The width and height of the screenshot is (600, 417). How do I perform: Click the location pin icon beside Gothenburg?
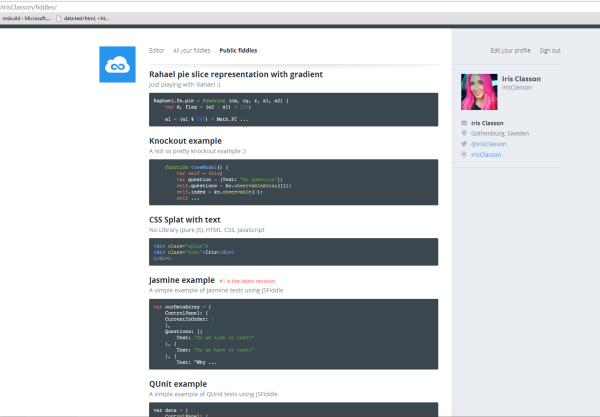pos(464,133)
